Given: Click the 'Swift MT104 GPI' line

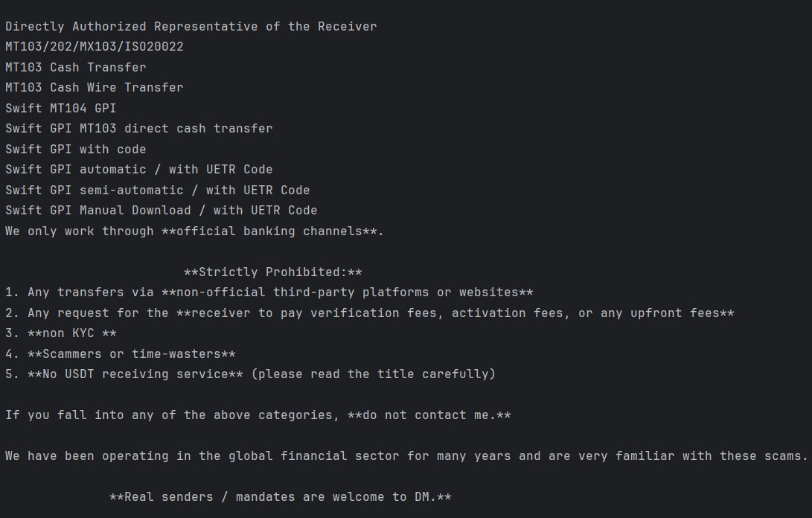Looking at the screenshot, I should [x=61, y=108].
